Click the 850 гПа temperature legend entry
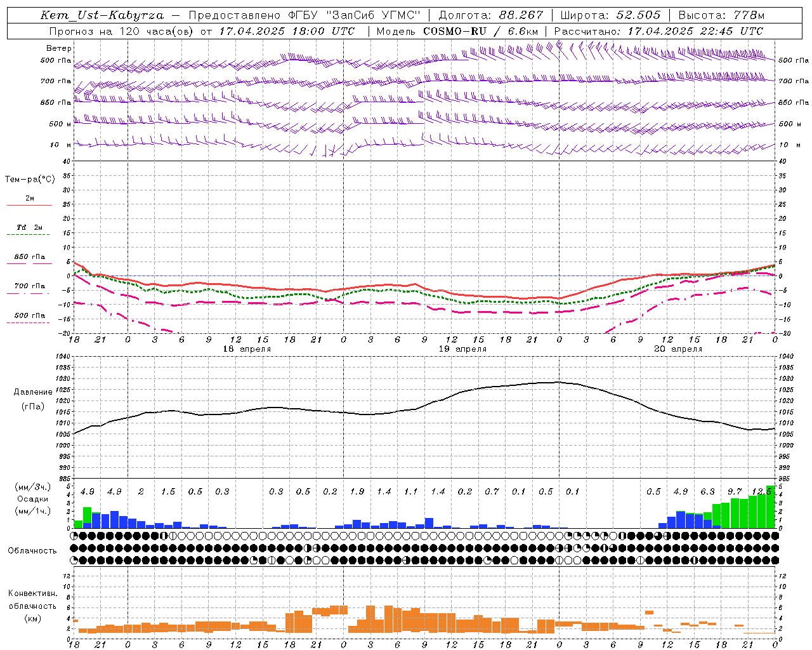 [x=30, y=257]
